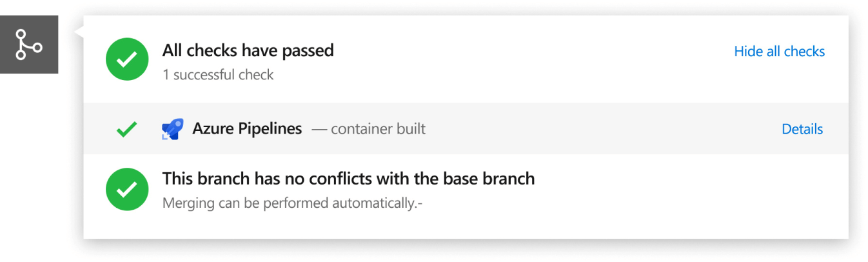868x262 pixels.
Task: Click the word 'Pipelines' in the check row
Action: point(271,129)
